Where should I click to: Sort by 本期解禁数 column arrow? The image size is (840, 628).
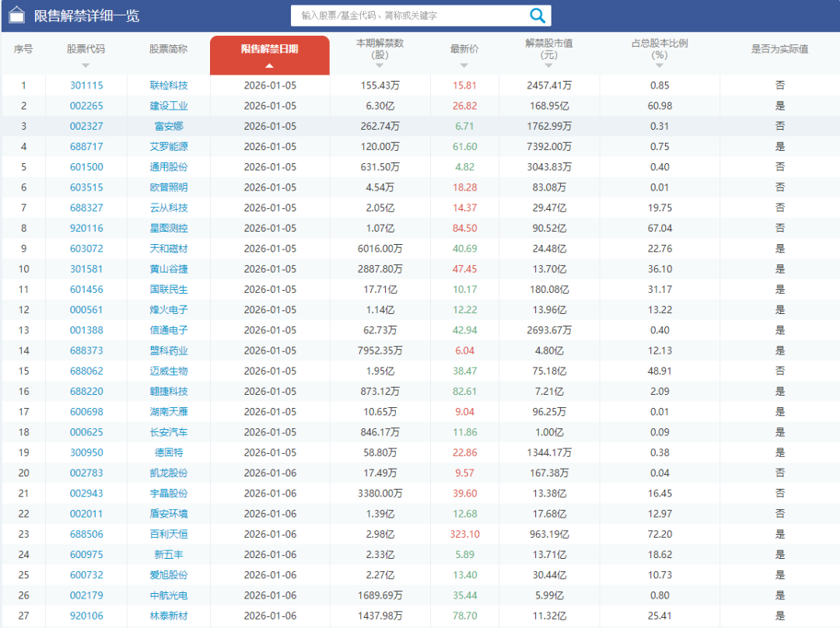380,65
